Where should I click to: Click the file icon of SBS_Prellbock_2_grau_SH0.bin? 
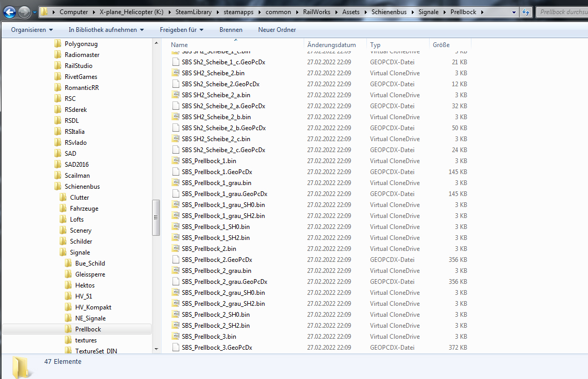(176, 293)
